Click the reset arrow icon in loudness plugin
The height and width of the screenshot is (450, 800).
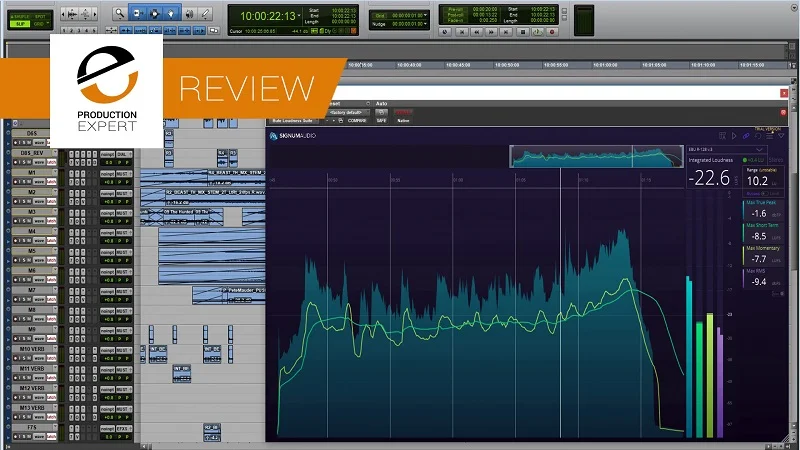(758, 136)
